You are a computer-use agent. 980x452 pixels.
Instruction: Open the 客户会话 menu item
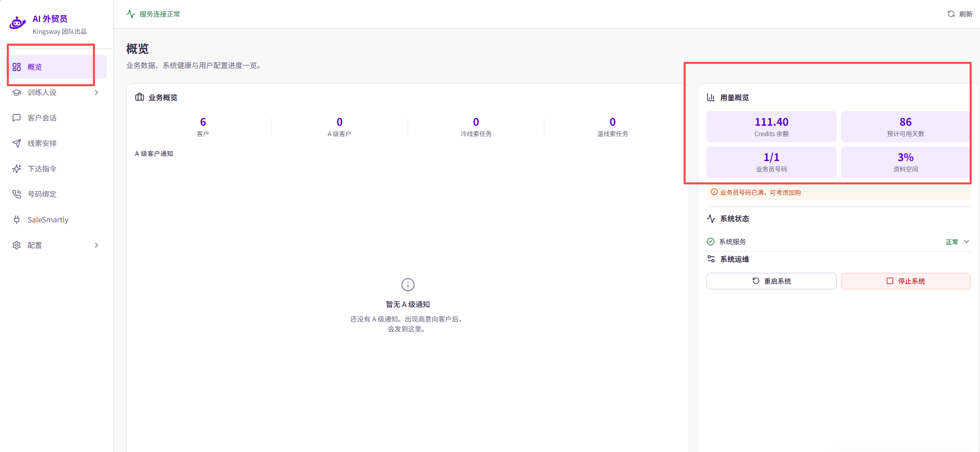point(57,118)
